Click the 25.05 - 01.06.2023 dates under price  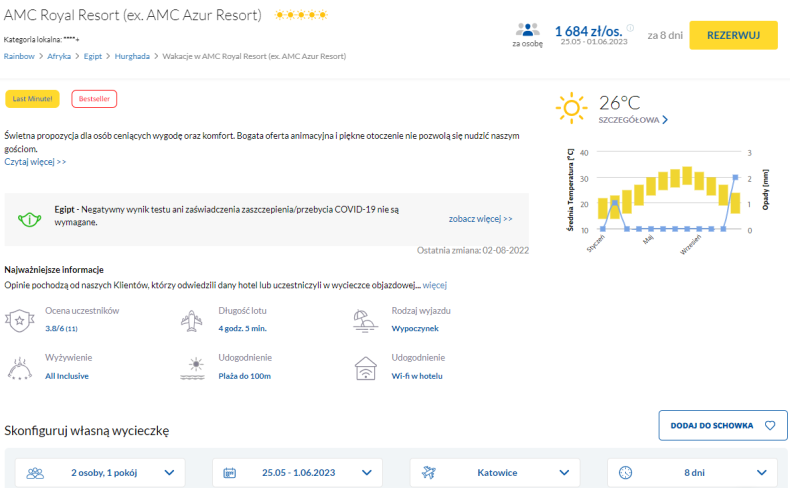pos(594,42)
